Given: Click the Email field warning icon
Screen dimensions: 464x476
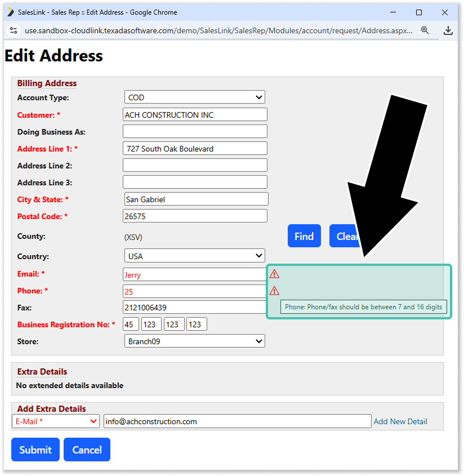Looking at the screenshot, I should pyautogui.click(x=274, y=274).
